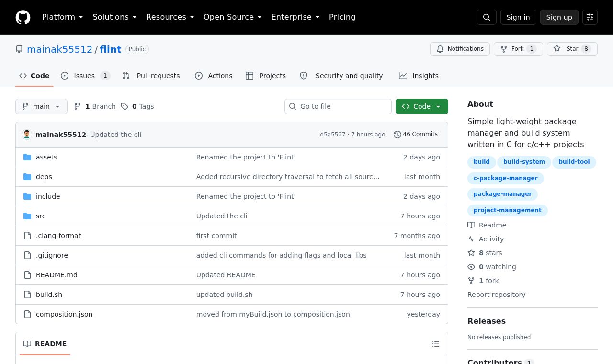Click the composition.json file icon
The width and height of the screenshot is (613, 364).
click(27, 314)
